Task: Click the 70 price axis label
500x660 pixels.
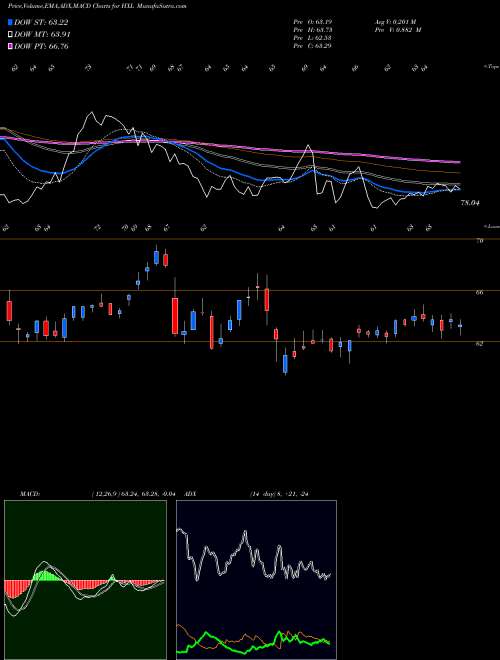Action: point(479,241)
